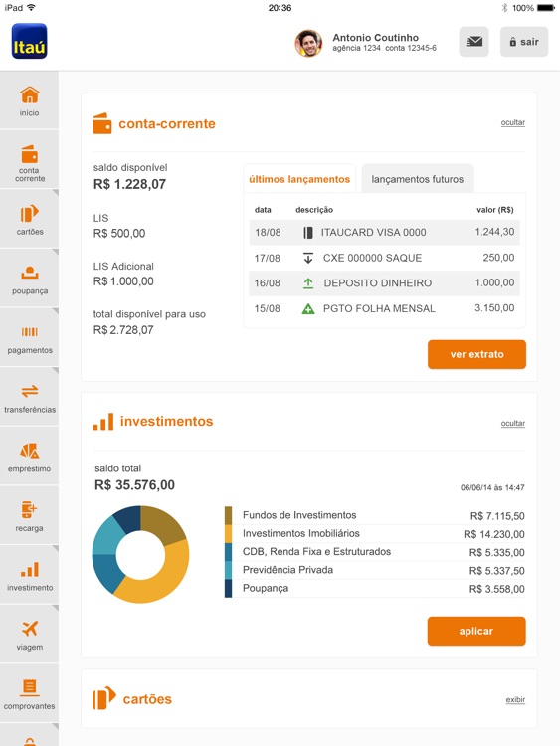Select the ITAUCARD VISA 0000 card icon
Image resolution: width=560 pixels, height=746 pixels.
(x=308, y=232)
